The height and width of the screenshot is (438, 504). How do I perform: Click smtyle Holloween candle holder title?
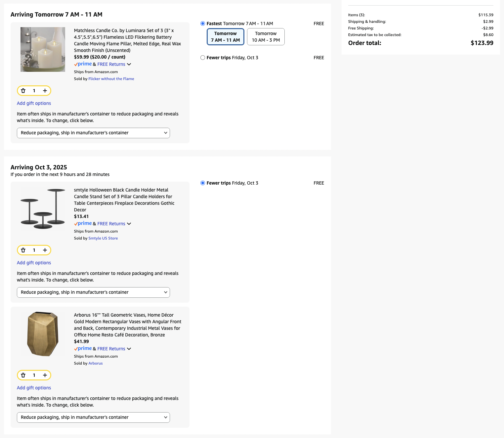point(124,200)
